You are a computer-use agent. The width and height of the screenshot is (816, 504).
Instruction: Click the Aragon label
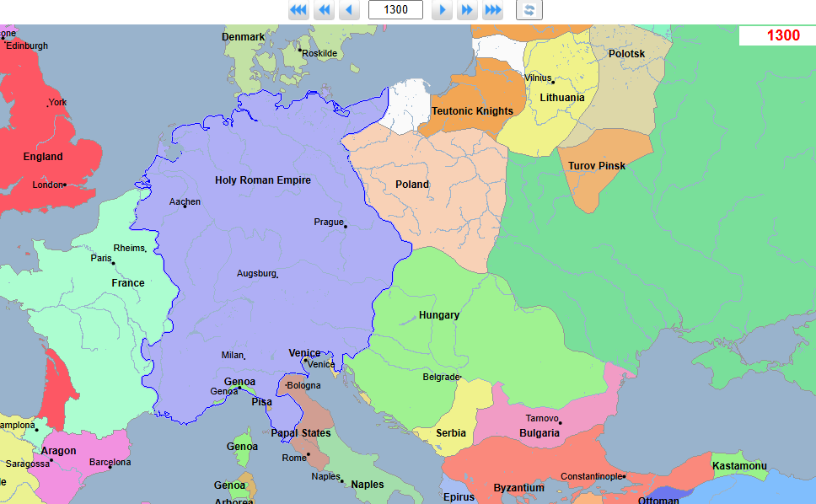click(58, 451)
